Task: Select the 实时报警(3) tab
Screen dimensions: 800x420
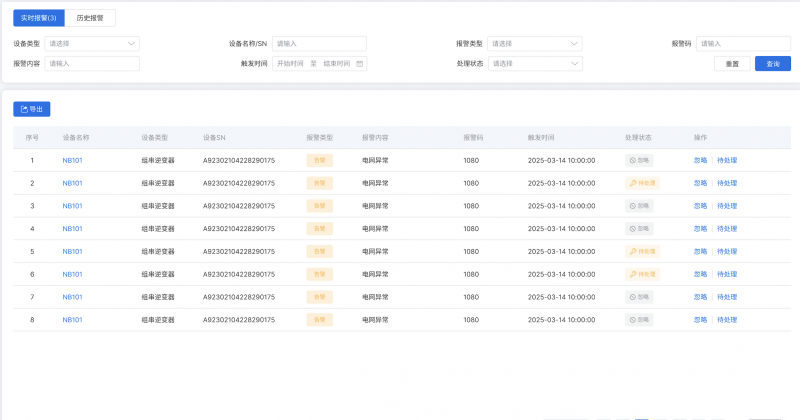Action: [x=39, y=18]
